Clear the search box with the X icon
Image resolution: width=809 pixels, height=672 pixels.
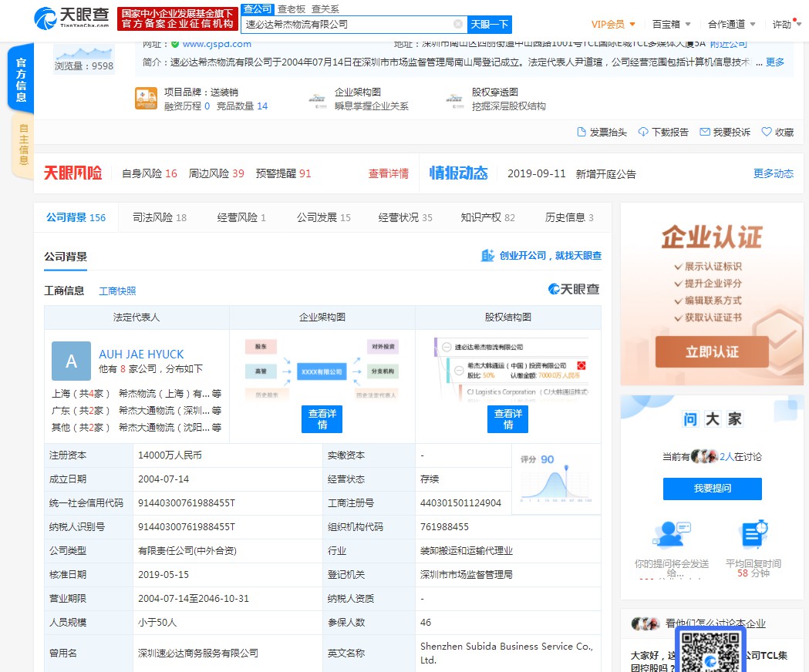click(457, 24)
